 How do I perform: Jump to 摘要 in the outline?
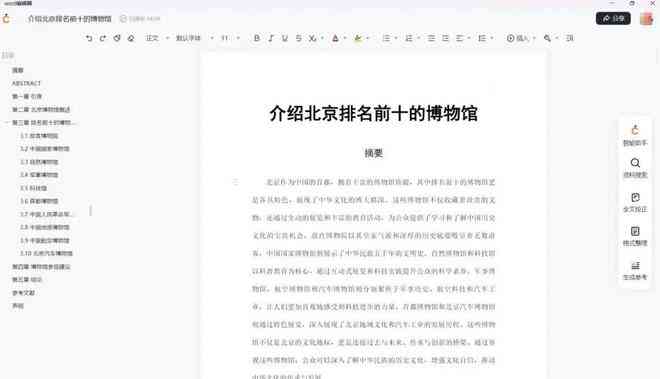click(x=18, y=70)
